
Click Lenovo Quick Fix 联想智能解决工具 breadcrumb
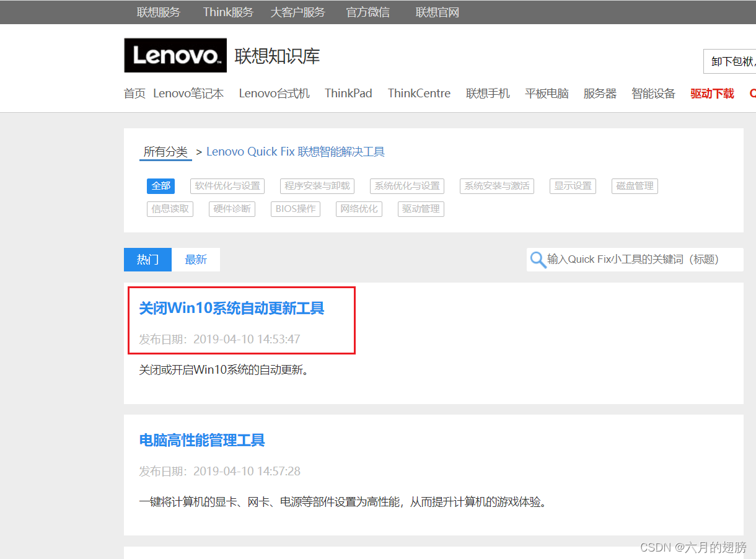[x=296, y=152]
